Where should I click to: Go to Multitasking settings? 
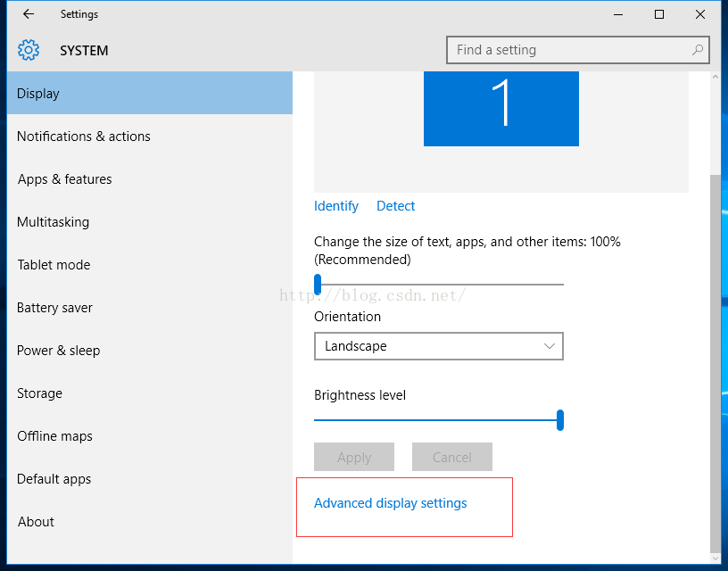(150, 222)
